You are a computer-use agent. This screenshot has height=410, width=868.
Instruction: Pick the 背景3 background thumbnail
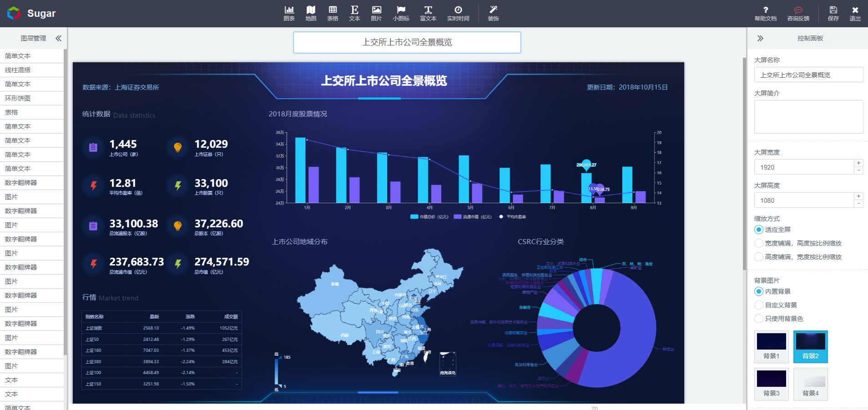click(x=772, y=384)
